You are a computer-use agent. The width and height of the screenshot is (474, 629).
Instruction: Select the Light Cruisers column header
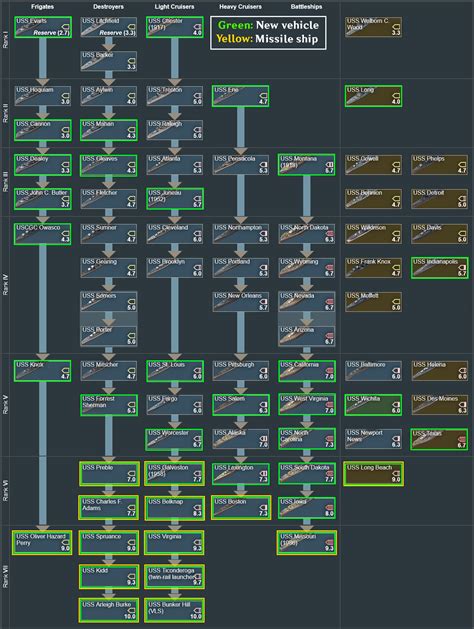(x=174, y=6)
